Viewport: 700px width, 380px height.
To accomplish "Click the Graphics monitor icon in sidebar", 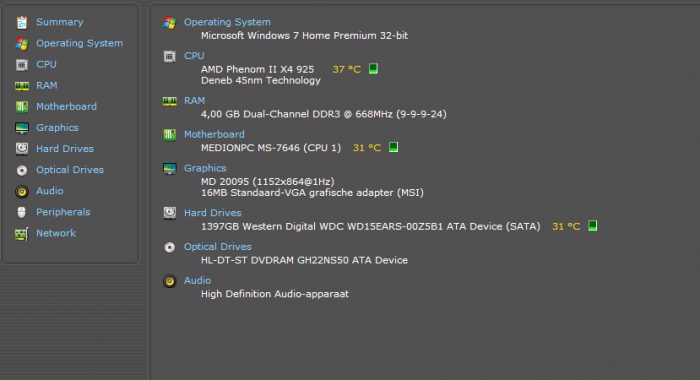I will pos(21,128).
